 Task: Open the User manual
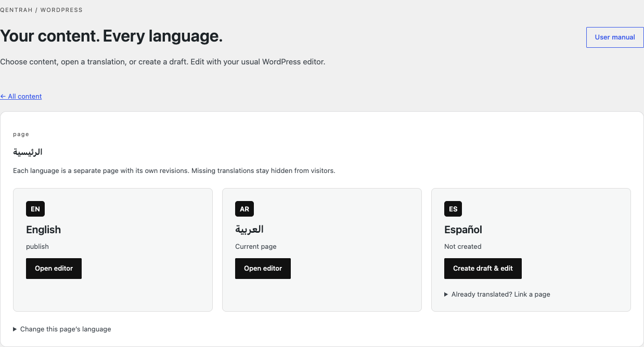[x=615, y=37]
